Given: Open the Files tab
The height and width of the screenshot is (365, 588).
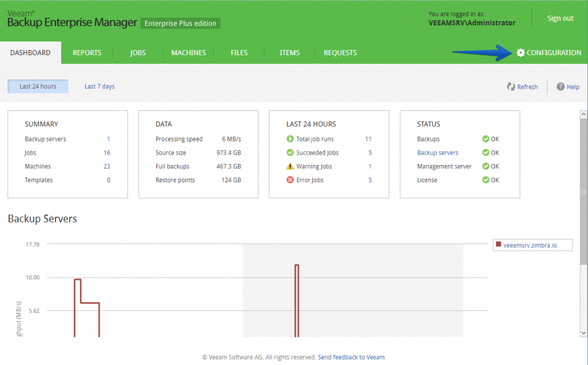Looking at the screenshot, I should (239, 52).
